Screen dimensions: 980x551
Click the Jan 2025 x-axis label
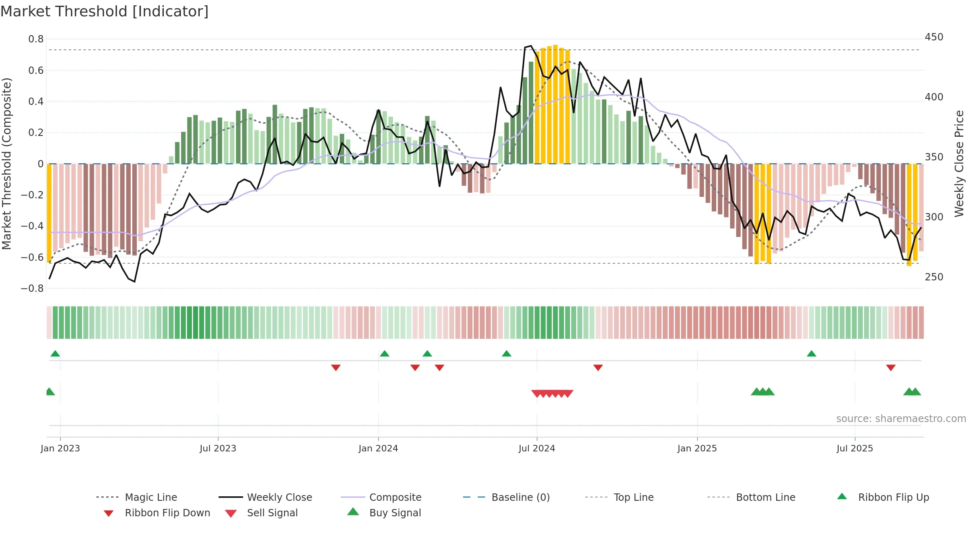click(697, 448)
